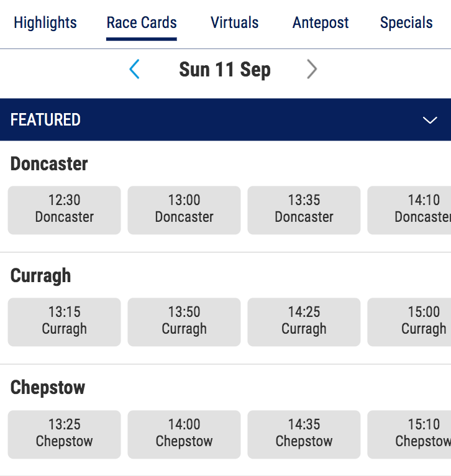The image size is (451, 476).
Task: Go to the next day arrow
Action: pos(311,69)
